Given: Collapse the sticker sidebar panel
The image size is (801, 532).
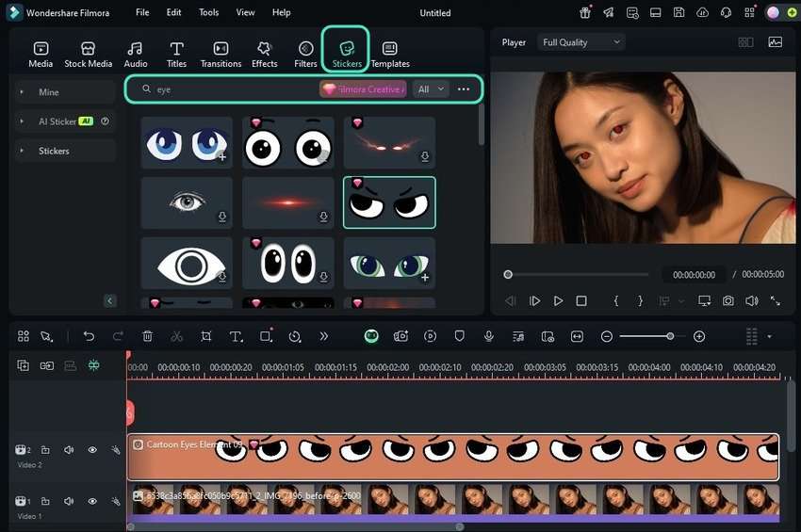Looking at the screenshot, I should 110,300.
